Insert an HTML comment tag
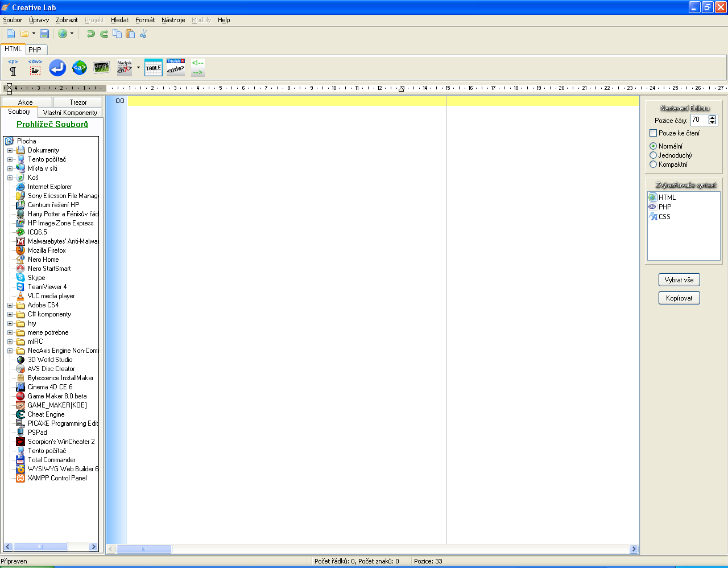 197,68
